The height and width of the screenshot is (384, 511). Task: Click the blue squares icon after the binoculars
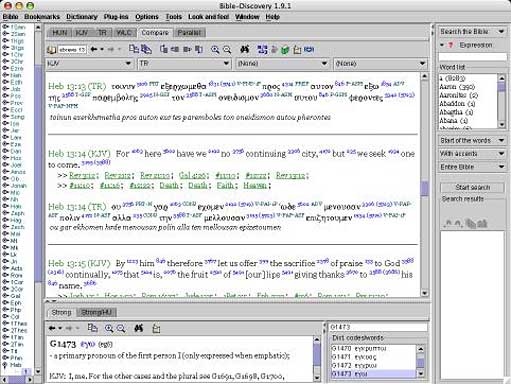262,50
